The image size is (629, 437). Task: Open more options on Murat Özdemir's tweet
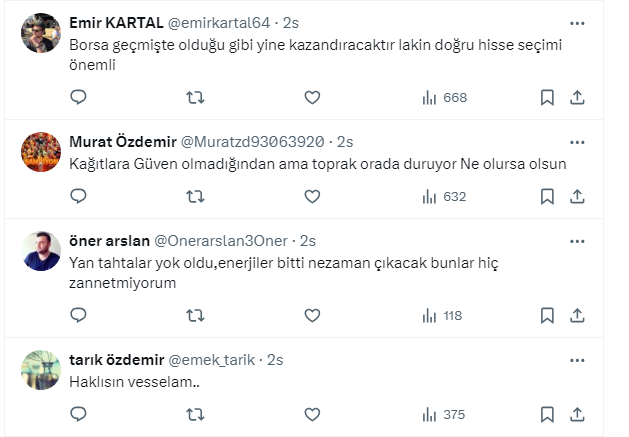577,141
